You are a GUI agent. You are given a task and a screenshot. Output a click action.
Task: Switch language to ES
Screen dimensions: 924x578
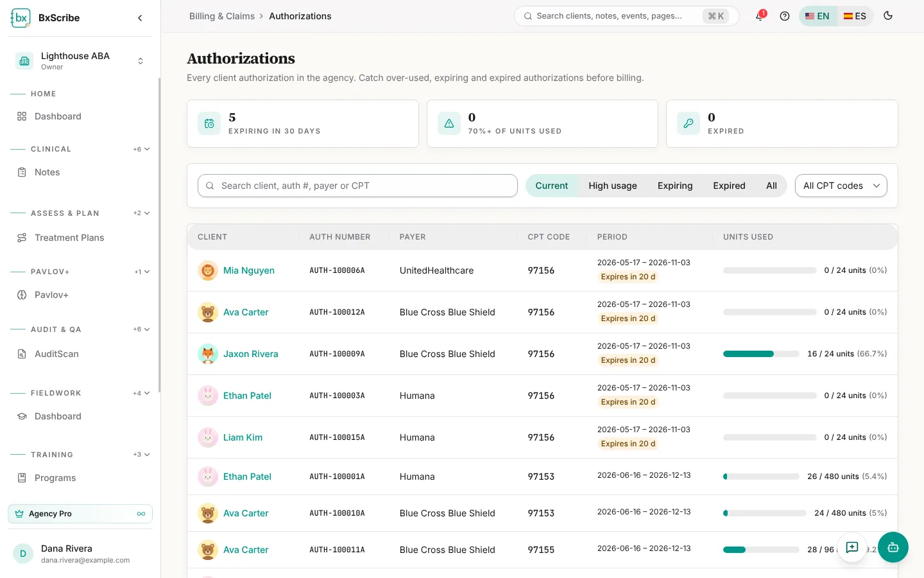click(855, 16)
